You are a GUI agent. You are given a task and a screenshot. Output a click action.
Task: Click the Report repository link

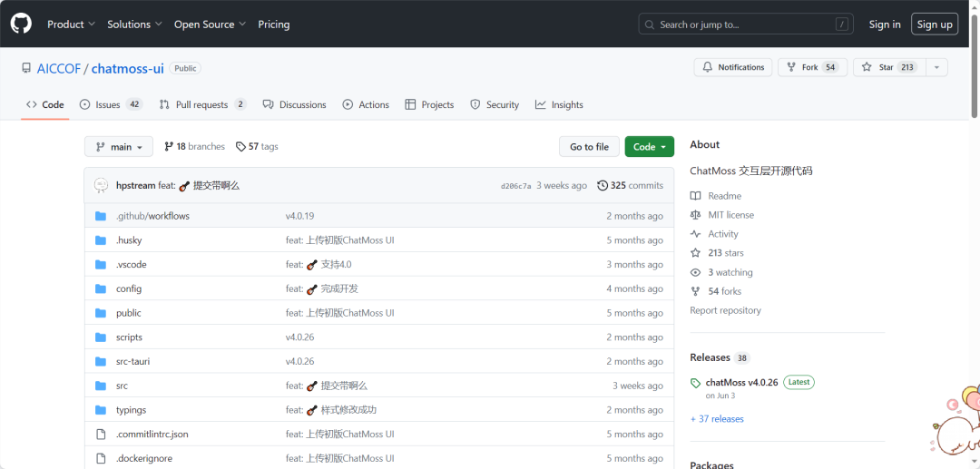[726, 310]
